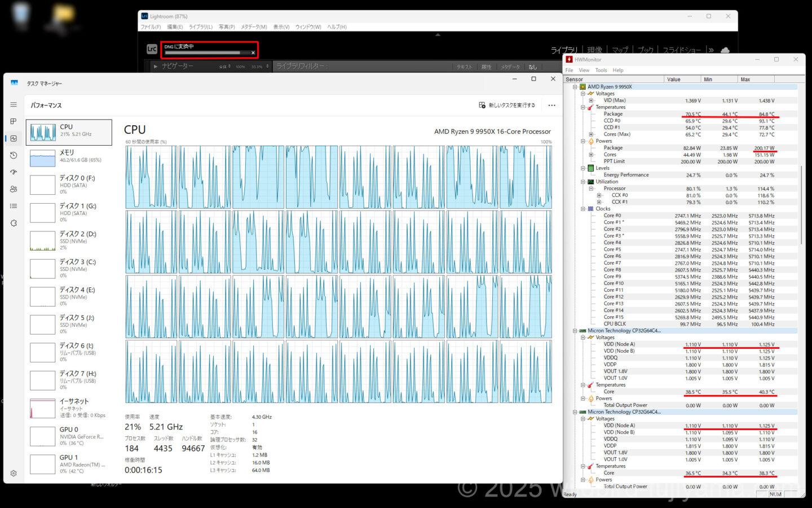Show more modules with the double-chevron icon
The height and width of the screenshot is (508, 812).
711,50
